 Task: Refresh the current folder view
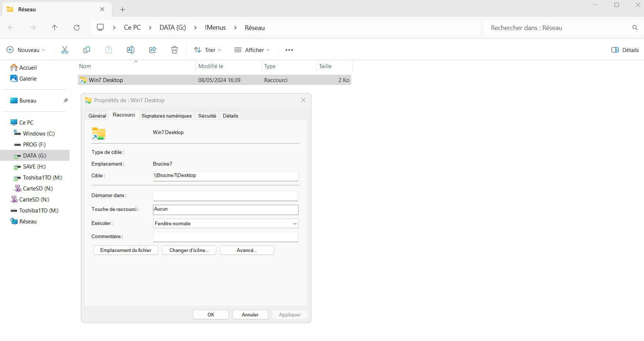[x=76, y=27]
